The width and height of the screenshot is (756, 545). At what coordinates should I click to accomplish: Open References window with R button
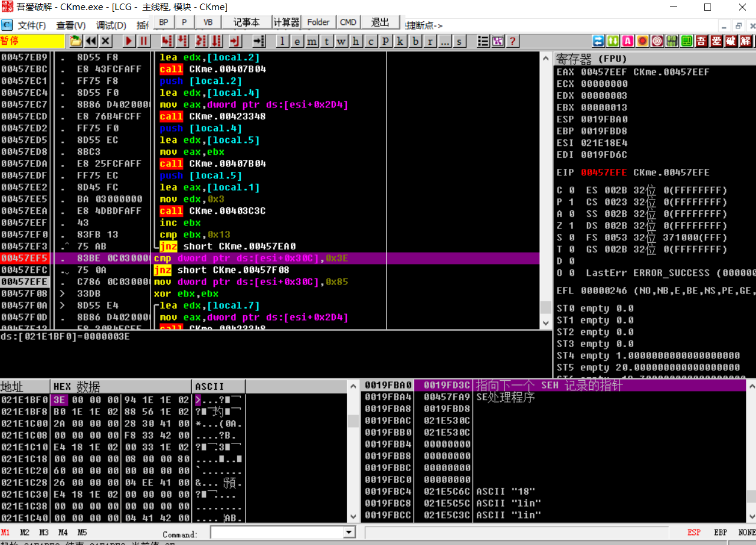(430, 41)
